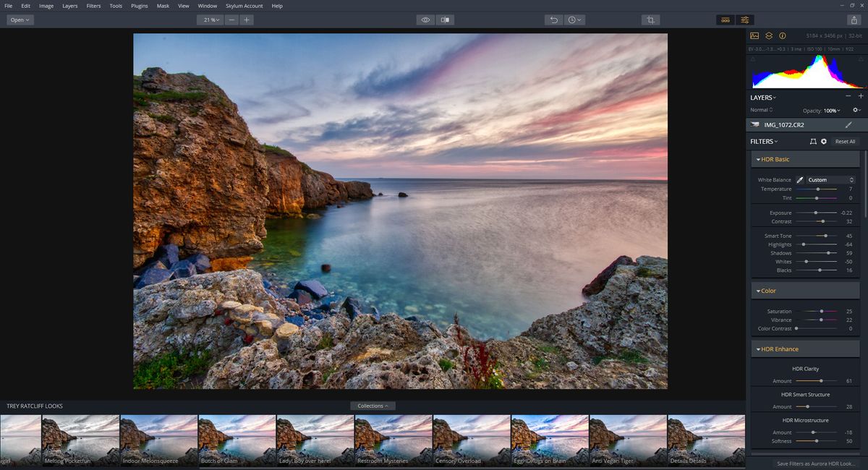Toggle the Looks panel filmstrip icon

tap(726, 20)
